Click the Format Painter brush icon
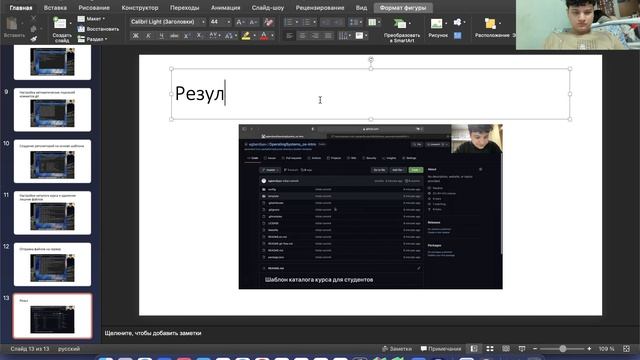Image resolution: width=640 pixels, height=360 pixels. (x=33, y=39)
